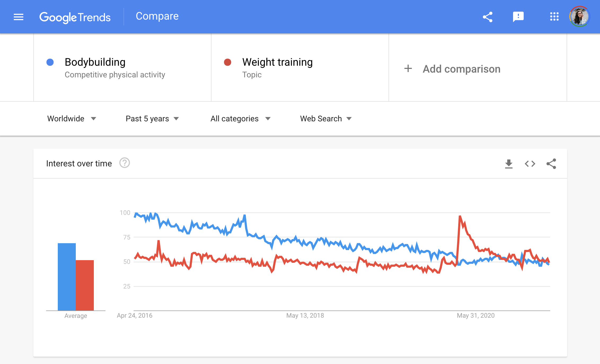
Task: Open the hamburger main menu
Action: click(x=19, y=17)
